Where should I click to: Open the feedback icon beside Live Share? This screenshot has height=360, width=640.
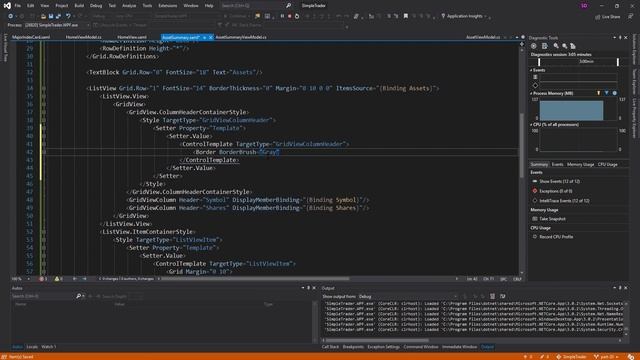(x=631, y=17)
